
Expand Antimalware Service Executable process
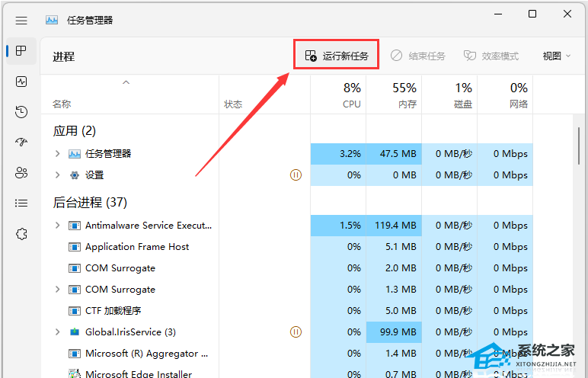57,226
